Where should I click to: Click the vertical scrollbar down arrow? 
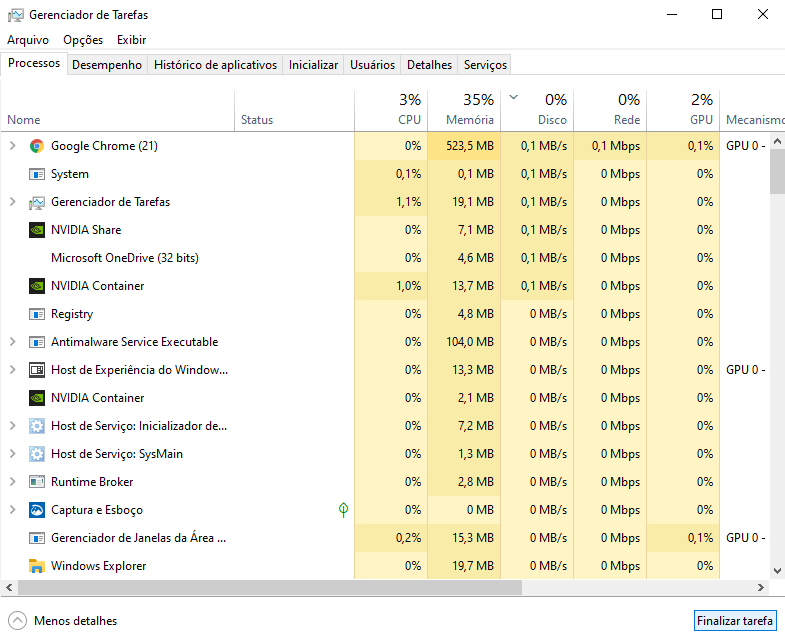coord(777,570)
